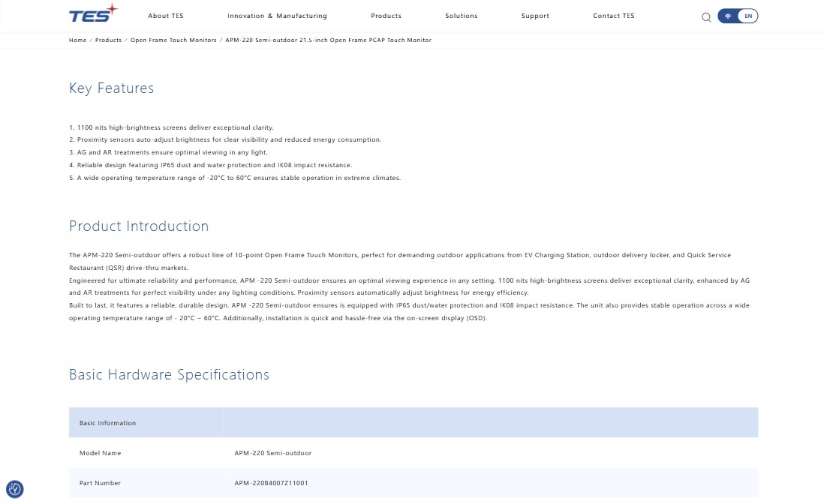Viewport: 827px width, 504px height.
Task: Click the TES logo in the header
Action: coord(93,14)
